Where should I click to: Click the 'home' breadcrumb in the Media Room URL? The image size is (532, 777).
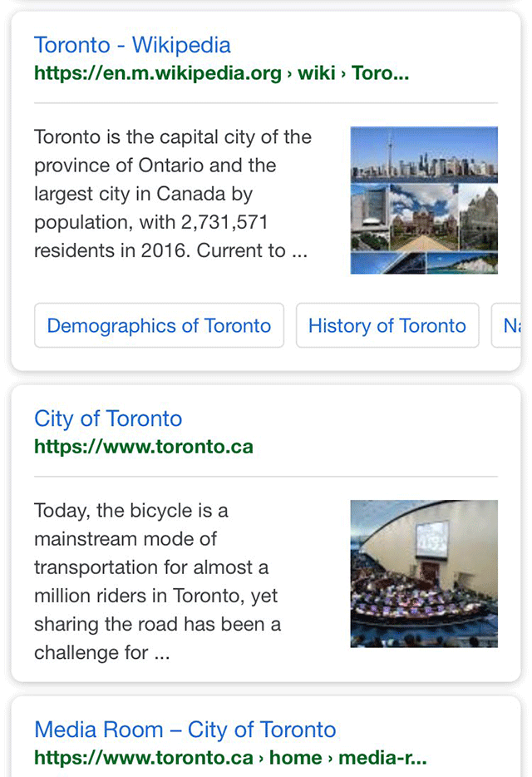coord(295,758)
